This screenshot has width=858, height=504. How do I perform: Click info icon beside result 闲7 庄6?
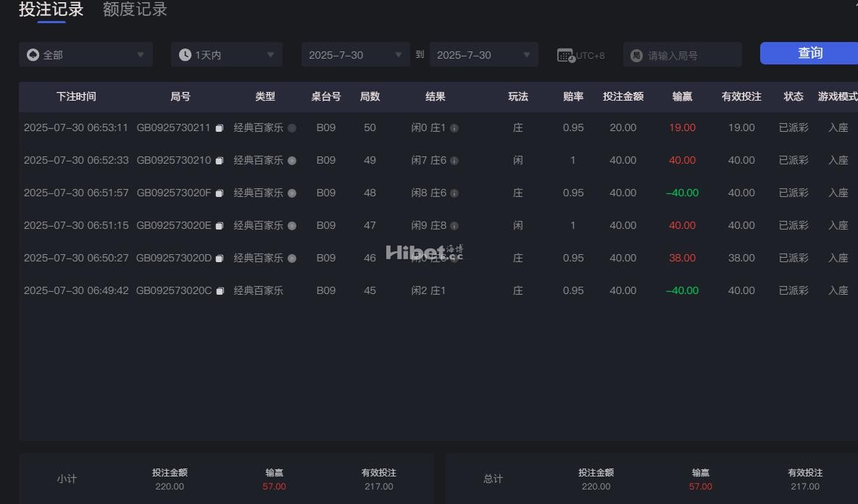click(454, 161)
